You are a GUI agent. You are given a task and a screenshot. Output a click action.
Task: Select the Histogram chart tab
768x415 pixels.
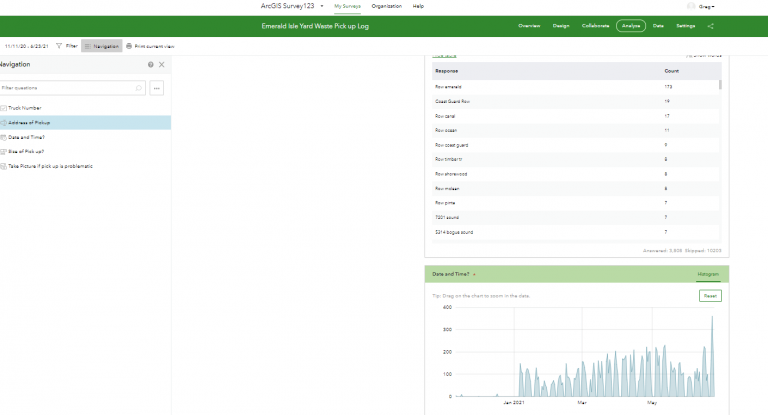[708, 274]
